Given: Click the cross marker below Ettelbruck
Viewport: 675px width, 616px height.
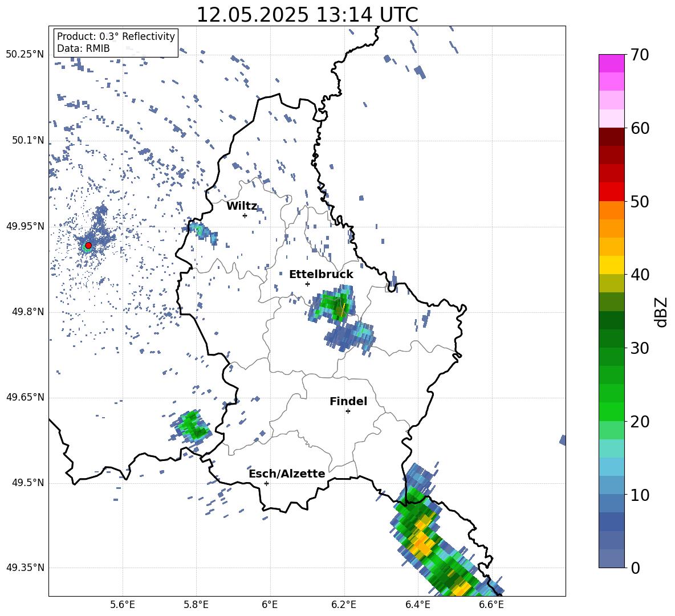Looking at the screenshot, I should (307, 284).
